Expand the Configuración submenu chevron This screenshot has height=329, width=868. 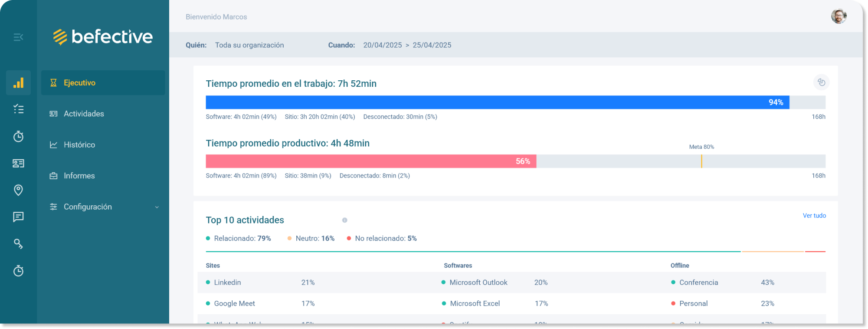pyautogui.click(x=157, y=207)
